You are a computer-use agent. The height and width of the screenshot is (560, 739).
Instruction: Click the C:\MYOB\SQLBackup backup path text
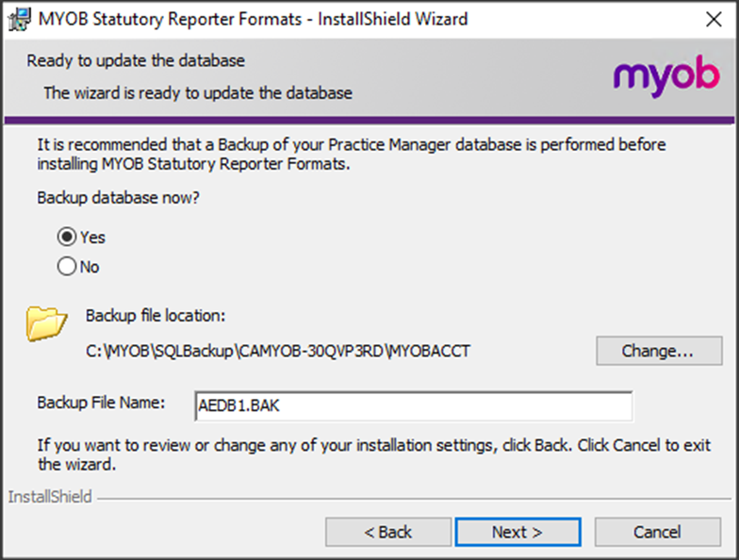click(x=277, y=352)
